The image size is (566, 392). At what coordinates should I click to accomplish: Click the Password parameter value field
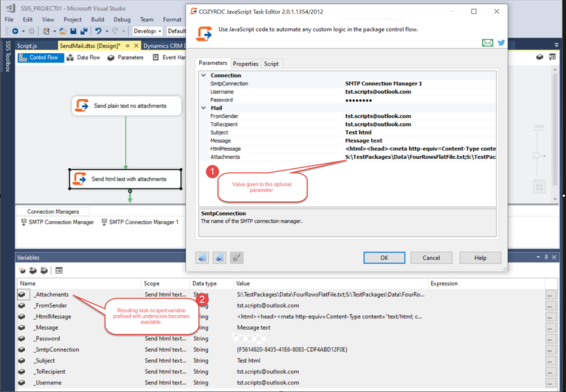[420, 100]
